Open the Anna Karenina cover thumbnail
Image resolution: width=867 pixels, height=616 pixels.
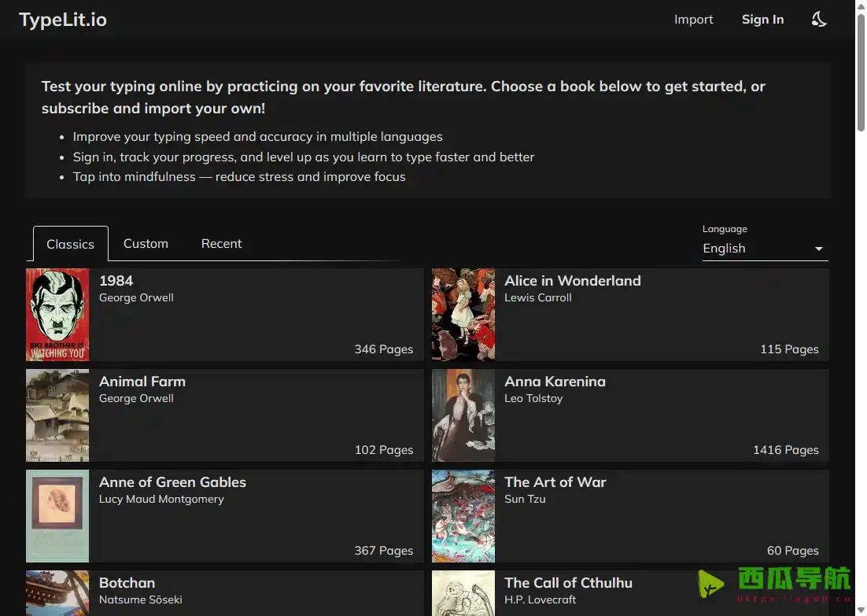(x=463, y=415)
